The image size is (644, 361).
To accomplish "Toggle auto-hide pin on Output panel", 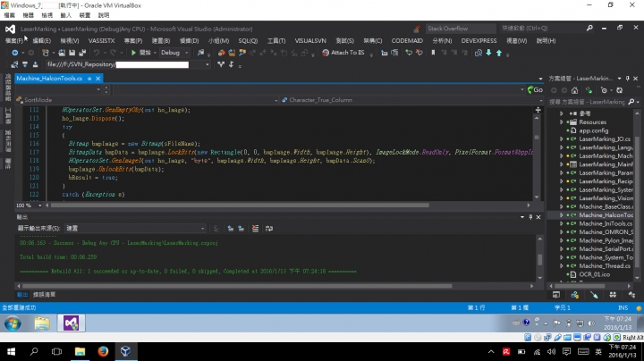I will tap(530, 217).
